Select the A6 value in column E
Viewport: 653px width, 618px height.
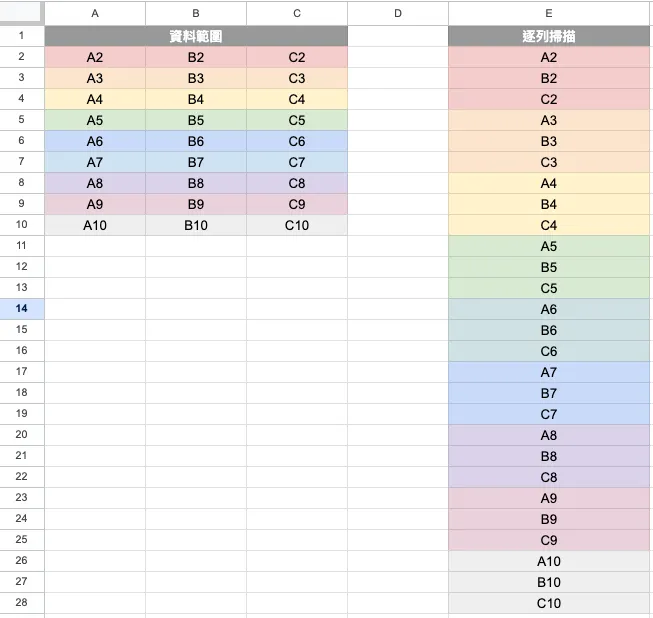(x=549, y=309)
